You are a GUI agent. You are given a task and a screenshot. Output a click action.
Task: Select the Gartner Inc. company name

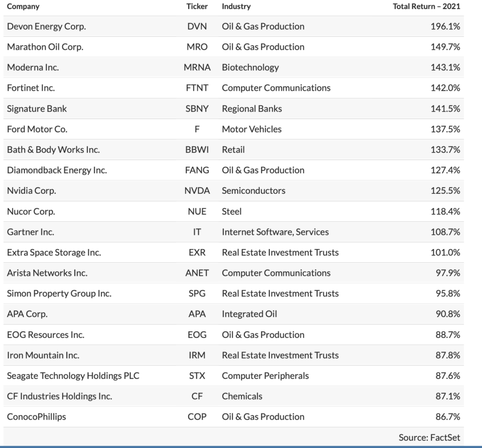click(31, 232)
